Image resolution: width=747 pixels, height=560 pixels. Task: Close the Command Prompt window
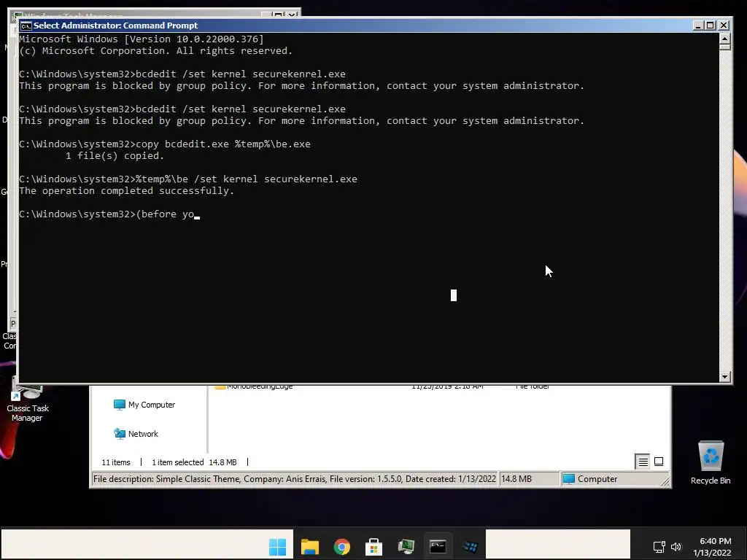tap(724, 26)
